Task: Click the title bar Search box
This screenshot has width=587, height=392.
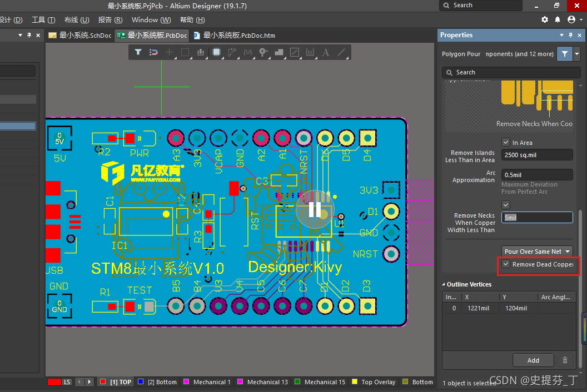Action: (481, 5)
